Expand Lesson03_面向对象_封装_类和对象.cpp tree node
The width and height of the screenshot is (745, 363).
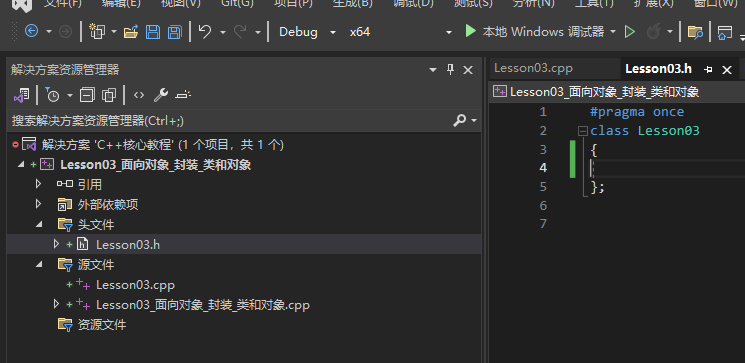point(57,304)
